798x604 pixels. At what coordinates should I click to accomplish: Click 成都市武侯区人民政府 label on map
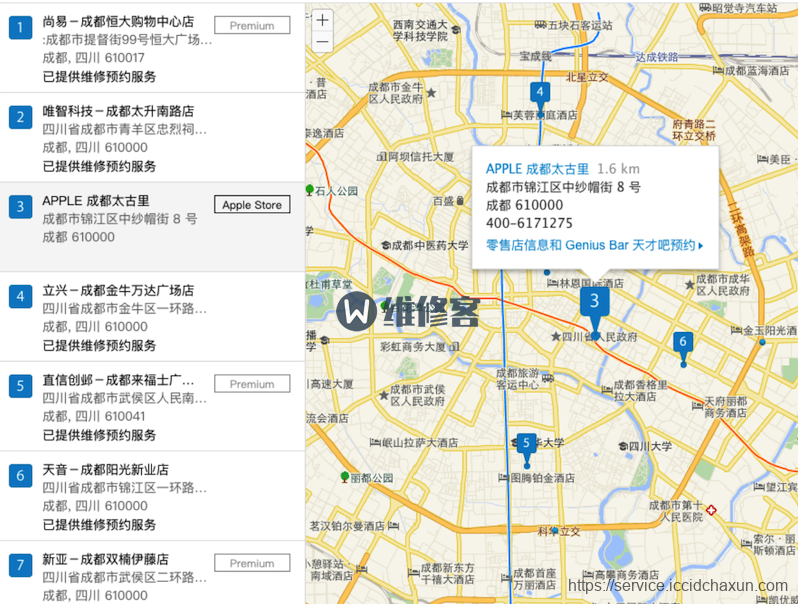(418, 395)
